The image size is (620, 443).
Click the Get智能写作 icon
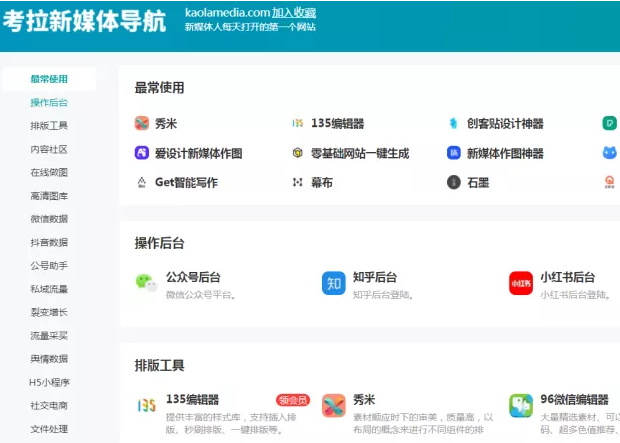pos(142,182)
